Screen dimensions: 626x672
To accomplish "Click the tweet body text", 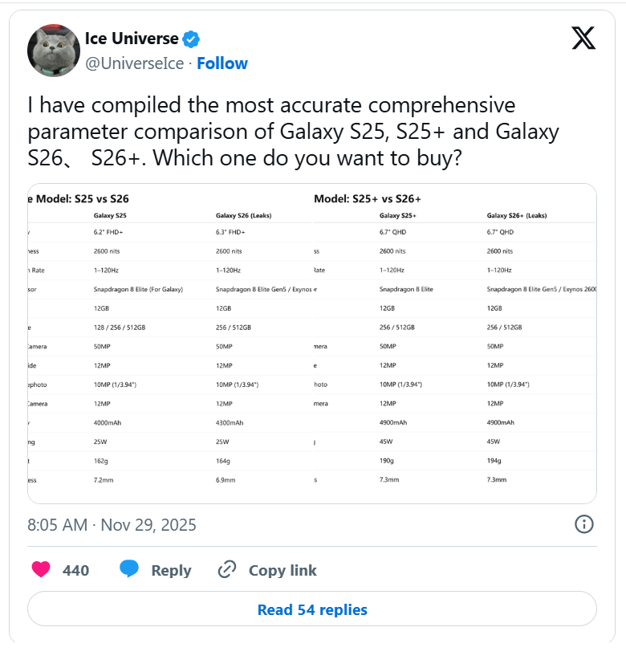I will tap(293, 131).
